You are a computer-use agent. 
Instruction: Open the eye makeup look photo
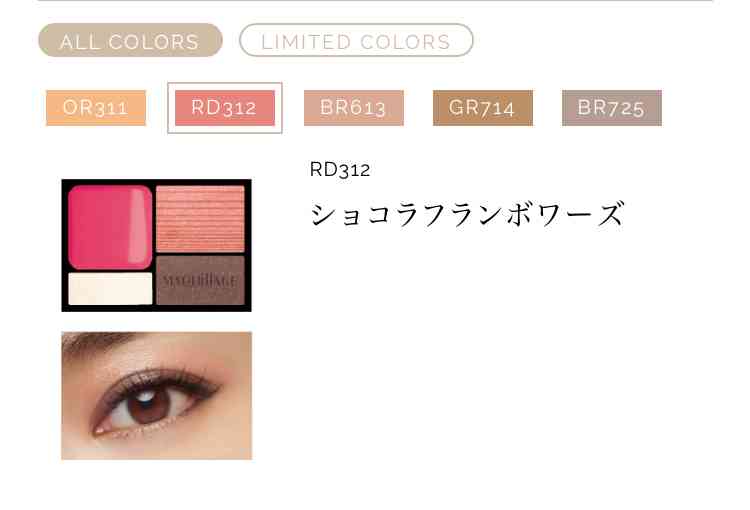click(156, 396)
